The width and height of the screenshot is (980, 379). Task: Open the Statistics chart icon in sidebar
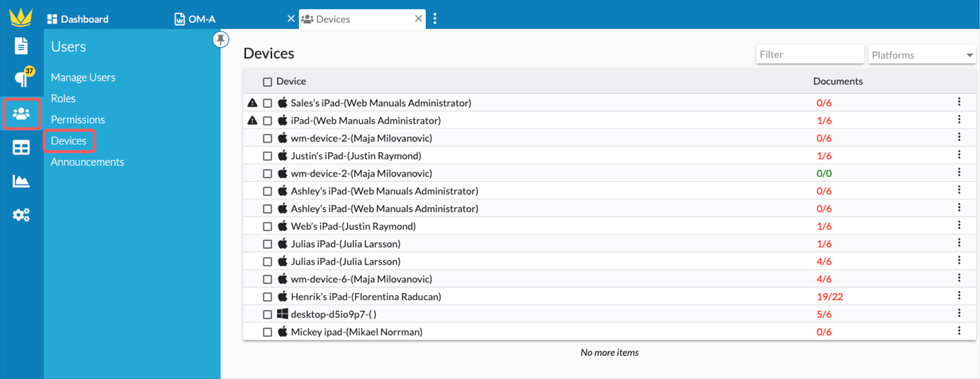21,181
